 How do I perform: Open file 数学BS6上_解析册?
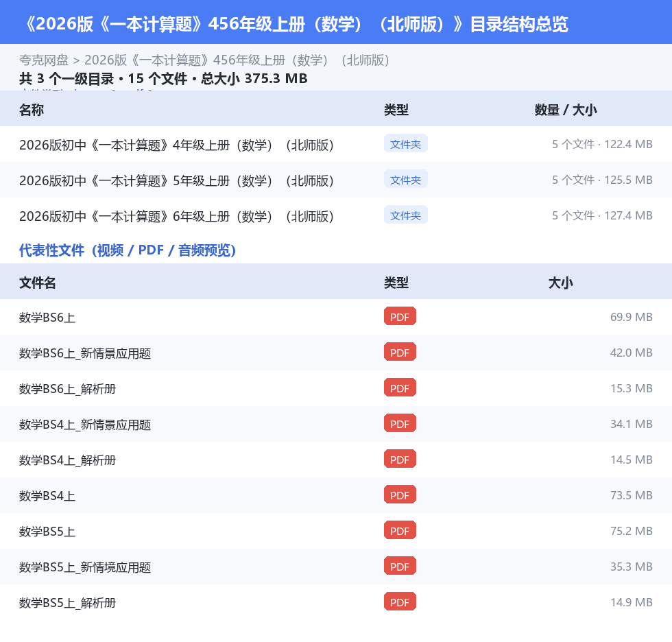click(x=67, y=389)
